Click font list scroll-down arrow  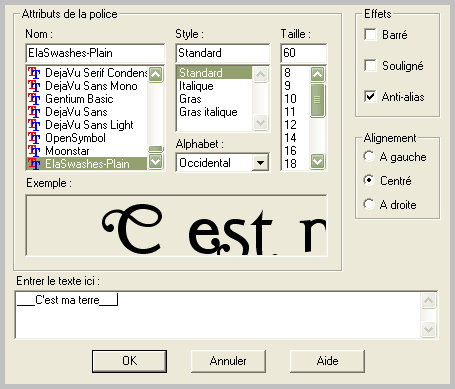tap(156, 162)
